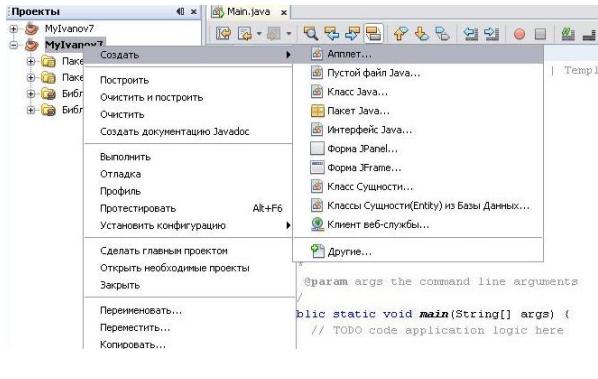The width and height of the screenshot is (598, 379).
Task: Open Установить конфигурацию submenu
Action: click(188, 225)
